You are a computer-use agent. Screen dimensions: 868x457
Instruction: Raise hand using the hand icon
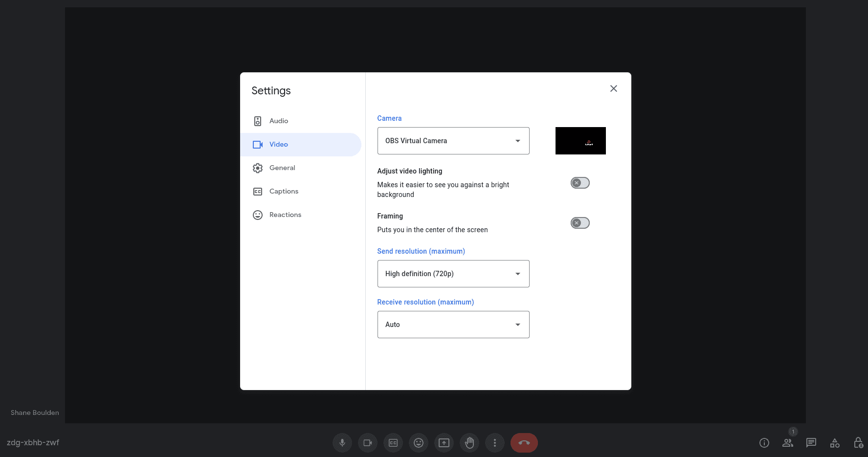point(469,443)
